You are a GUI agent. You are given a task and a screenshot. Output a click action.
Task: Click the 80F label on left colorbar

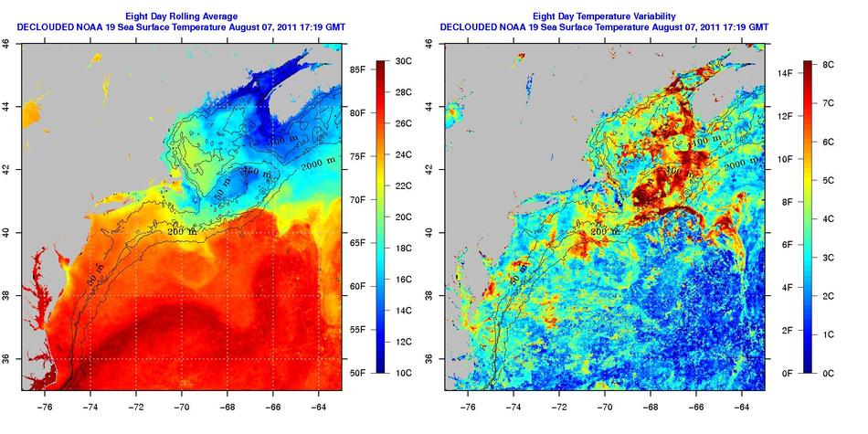[358, 113]
